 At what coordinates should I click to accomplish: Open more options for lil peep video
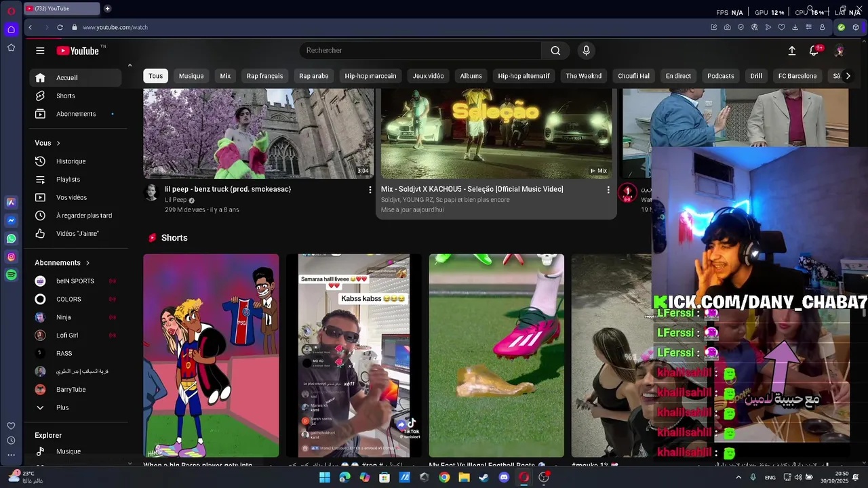tap(370, 190)
